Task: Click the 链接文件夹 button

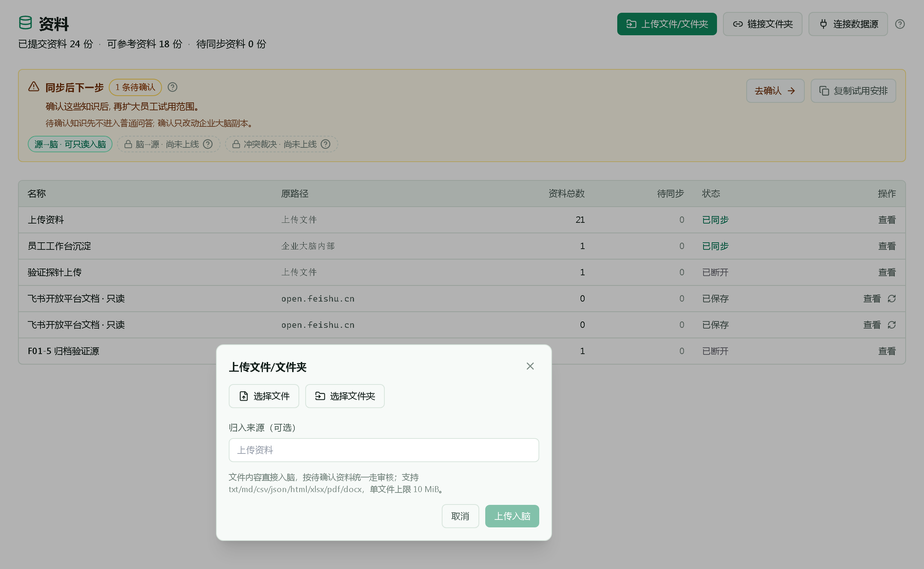Action: click(x=763, y=24)
